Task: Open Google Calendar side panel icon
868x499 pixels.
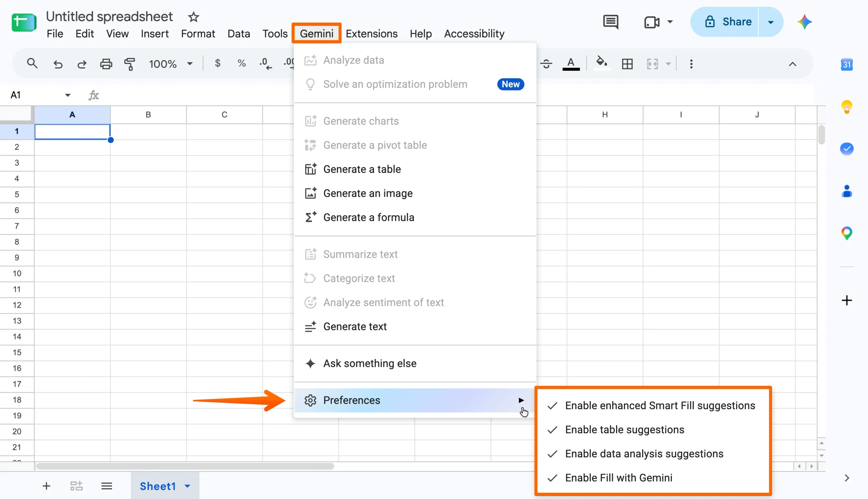Action: [x=847, y=64]
